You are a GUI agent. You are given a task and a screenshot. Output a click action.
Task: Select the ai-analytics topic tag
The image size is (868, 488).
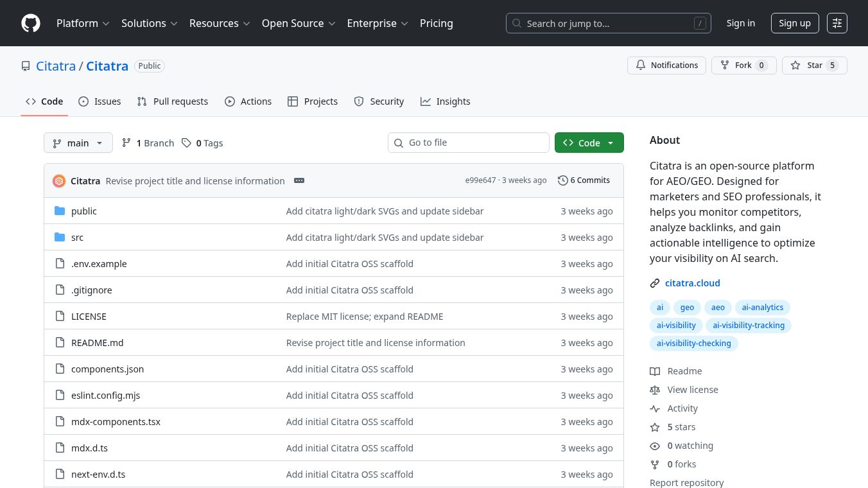(762, 308)
